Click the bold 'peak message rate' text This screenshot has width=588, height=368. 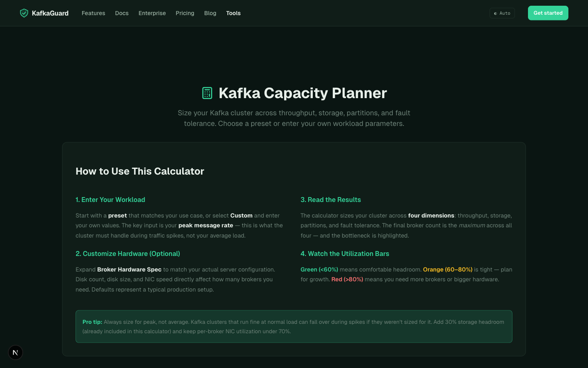point(206,225)
